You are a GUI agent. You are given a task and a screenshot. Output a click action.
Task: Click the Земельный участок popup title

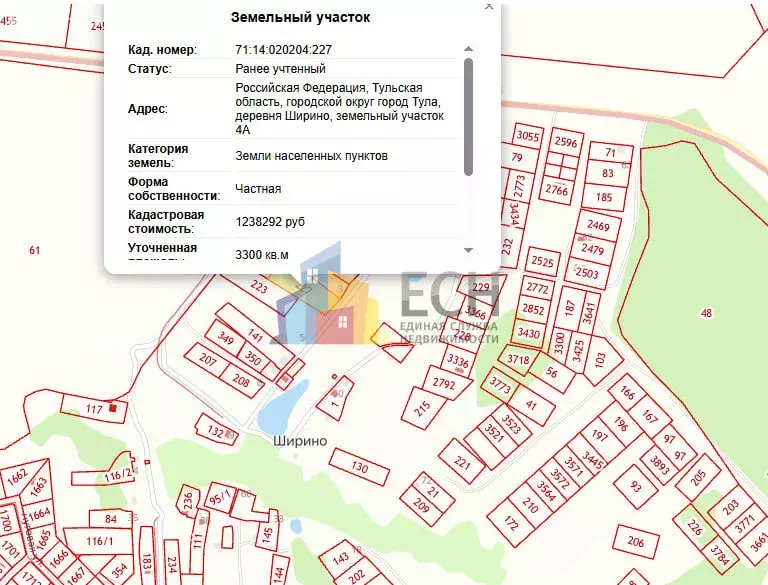click(x=300, y=17)
